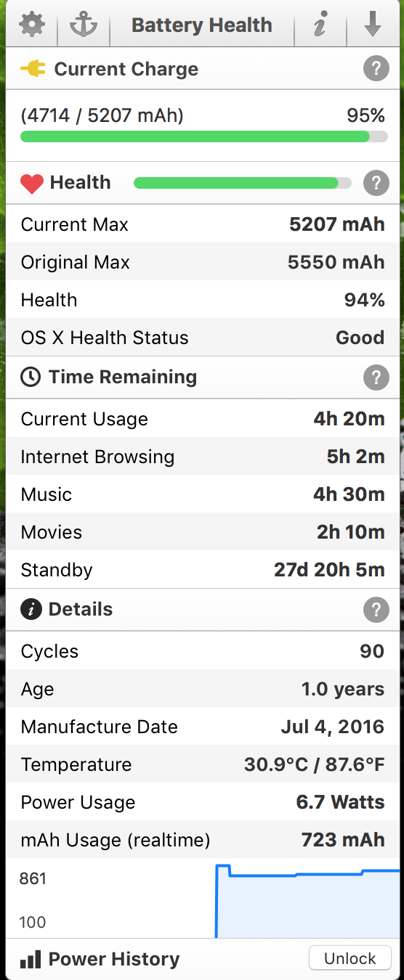Screen dimensions: 404x980
Task: Open the info 'i' icon in header
Action: point(319,25)
